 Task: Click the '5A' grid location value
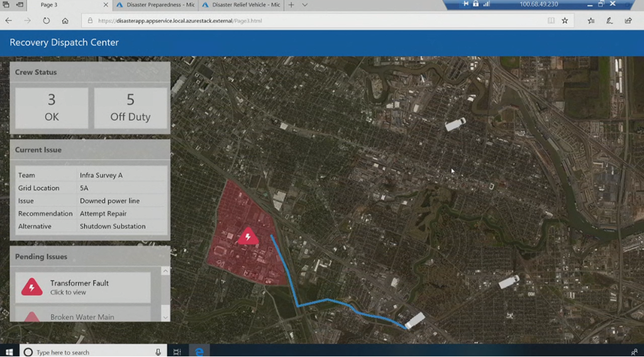click(x=84, y=188)
